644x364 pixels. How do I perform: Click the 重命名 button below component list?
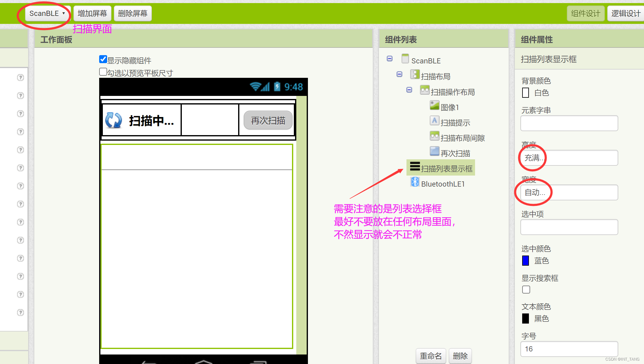(431, 356)
